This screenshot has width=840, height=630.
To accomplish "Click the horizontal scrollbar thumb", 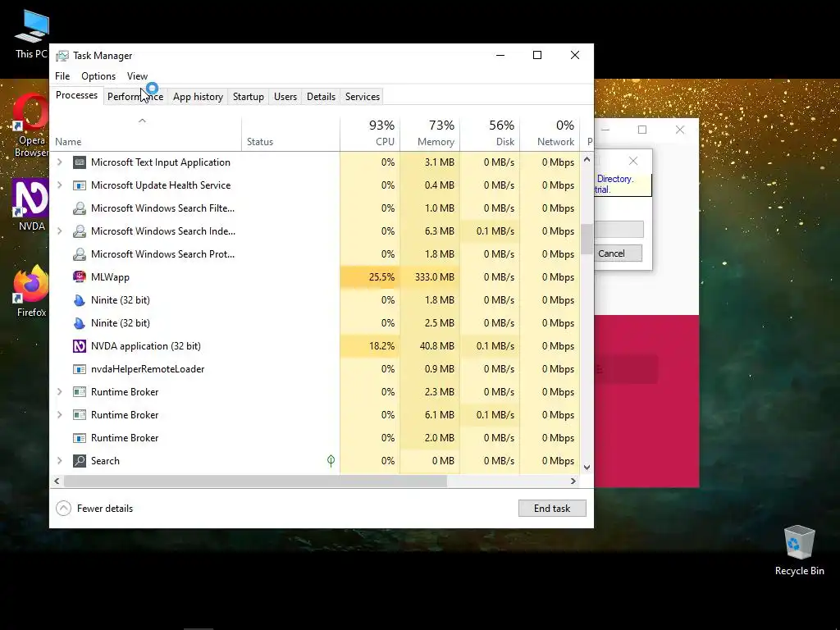I will pos(255,481).
